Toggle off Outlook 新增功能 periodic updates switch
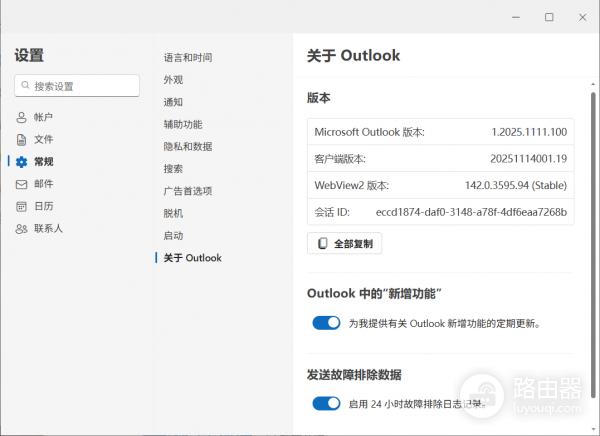Image resolution: width=600 pixels, height=436 pixels. click(326, 323)
